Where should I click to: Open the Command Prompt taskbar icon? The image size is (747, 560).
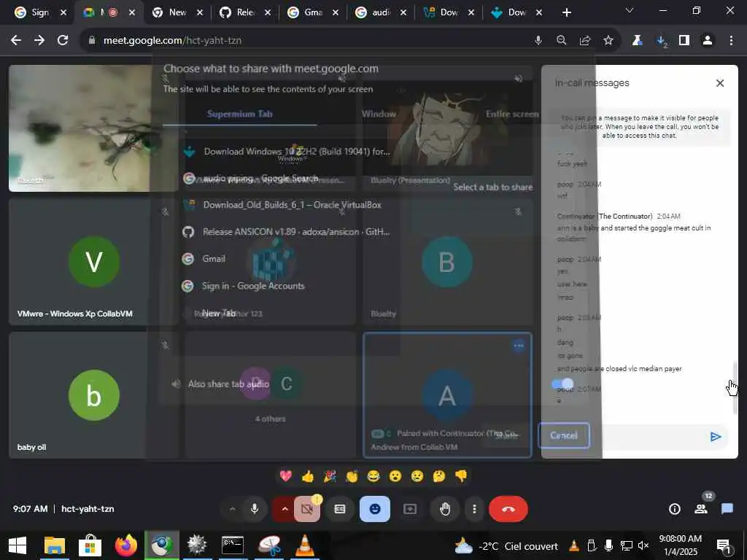click(x=233, y=545)
